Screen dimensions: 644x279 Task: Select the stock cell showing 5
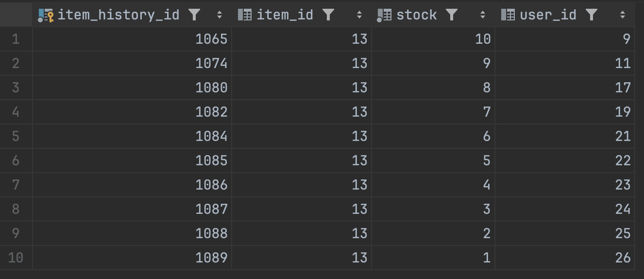pos(433,160)
